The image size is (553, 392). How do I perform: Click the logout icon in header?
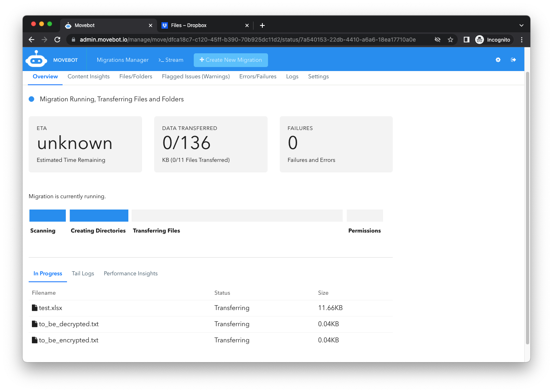coord(513,60)
